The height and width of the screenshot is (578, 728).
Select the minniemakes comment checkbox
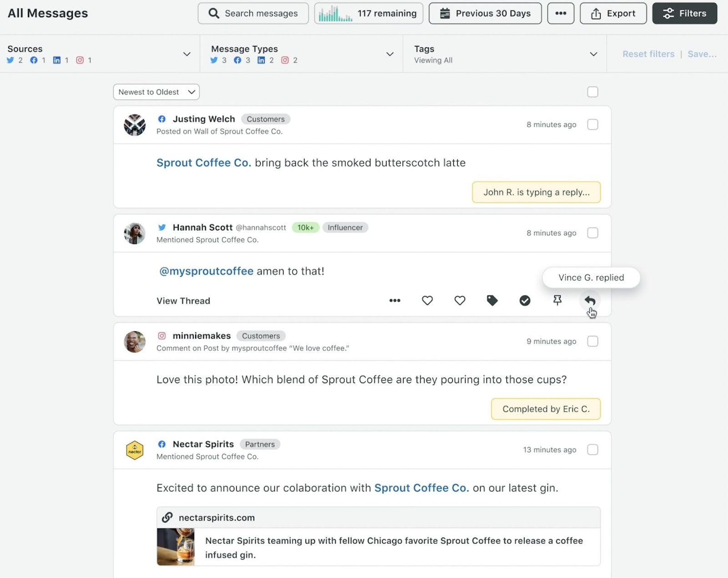tap(592, 341)
